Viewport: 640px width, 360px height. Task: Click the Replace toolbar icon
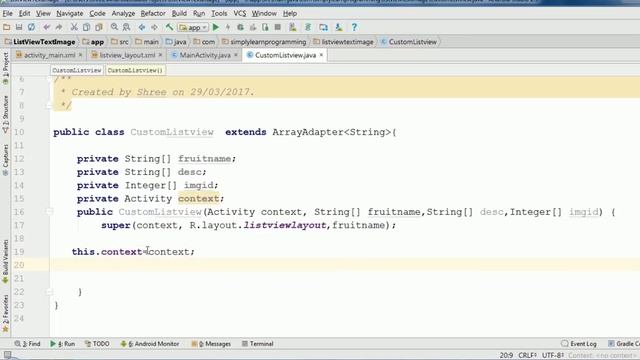pyautogui.click(x=127, y=27)
